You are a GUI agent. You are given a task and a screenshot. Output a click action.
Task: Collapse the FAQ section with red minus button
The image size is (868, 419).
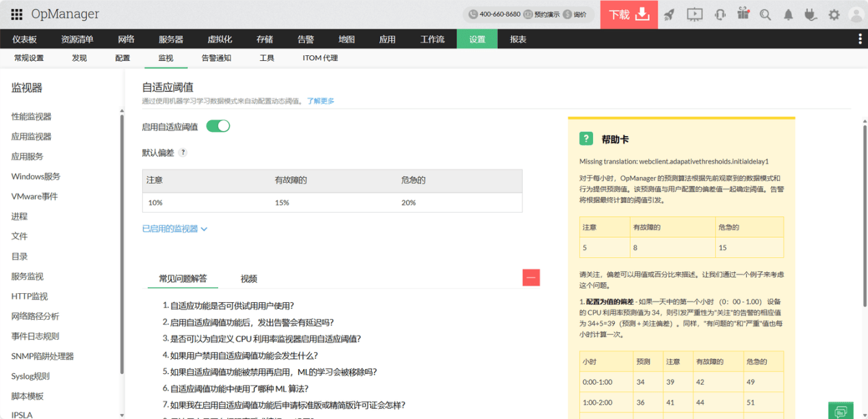click(531, 277)
